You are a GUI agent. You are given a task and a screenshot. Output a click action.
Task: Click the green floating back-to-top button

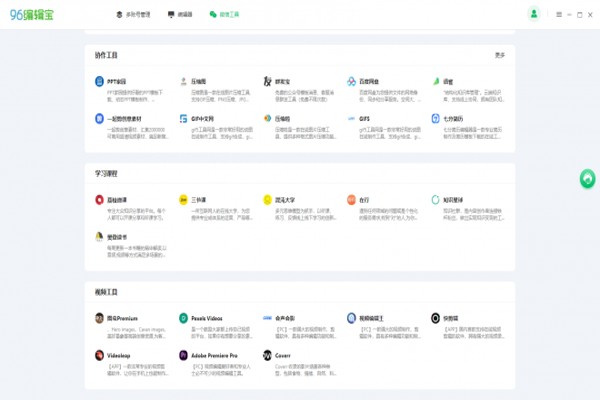(x=587, y=179)
